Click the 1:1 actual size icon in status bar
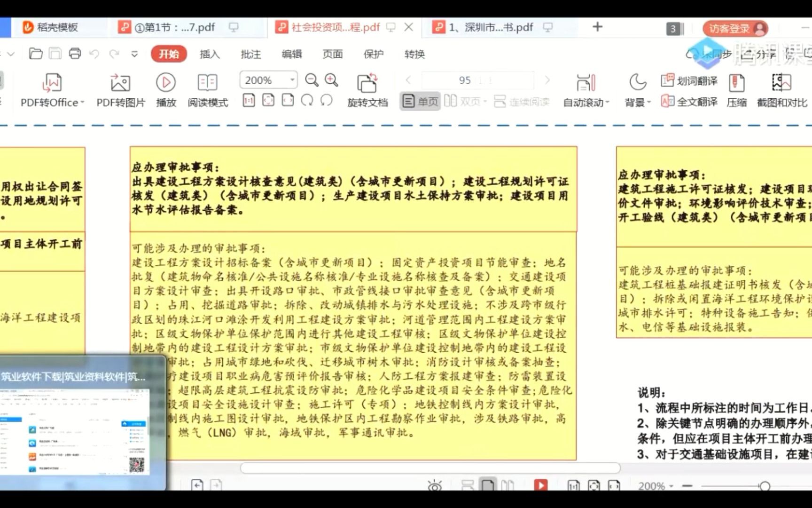Image resolution: width=812 pixels, height=508 pixels. tap(573, 485)
